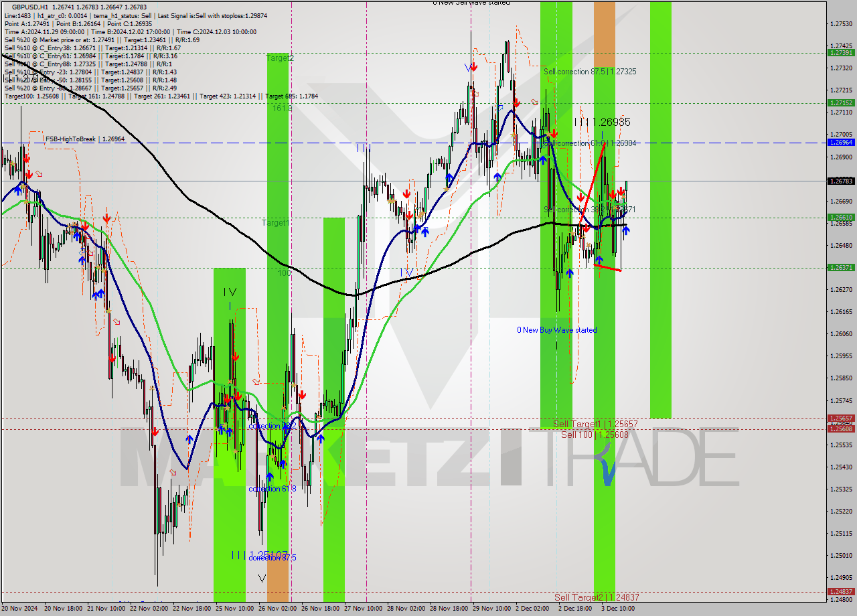857x616 pixels.
Task: Click the 1.26900 price axis tick
Action: tap(841, 157)
